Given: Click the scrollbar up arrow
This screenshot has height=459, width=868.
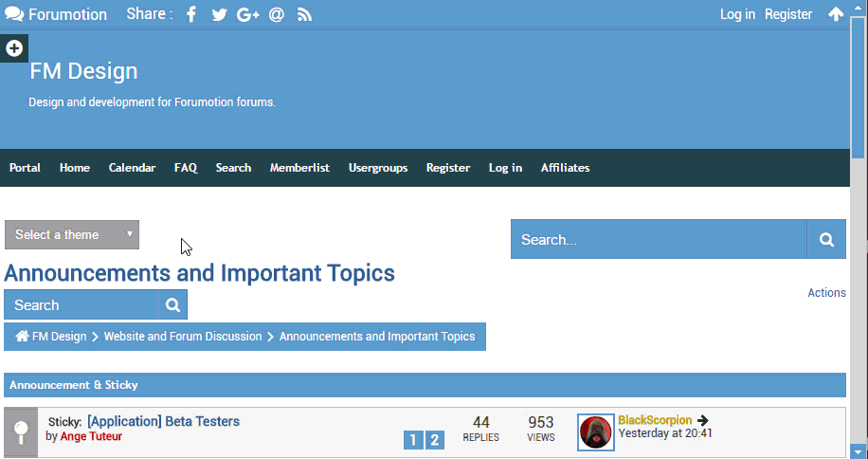Looking at the screenshot, I should tap(859, 8).
